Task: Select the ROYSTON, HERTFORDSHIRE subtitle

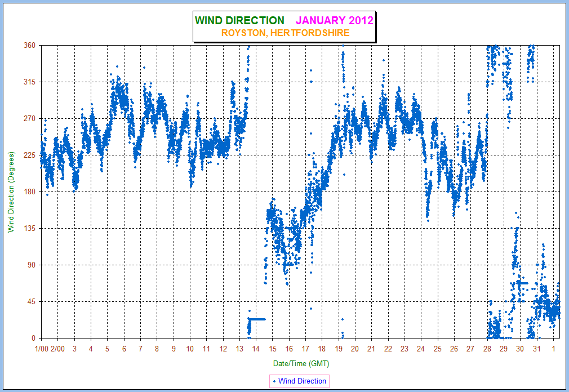Action: [x=285, y=33]
